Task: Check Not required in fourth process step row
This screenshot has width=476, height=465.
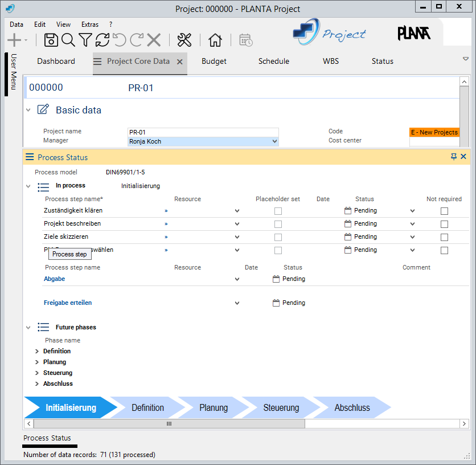Action: pyautogui.click(x=445, y=250)
